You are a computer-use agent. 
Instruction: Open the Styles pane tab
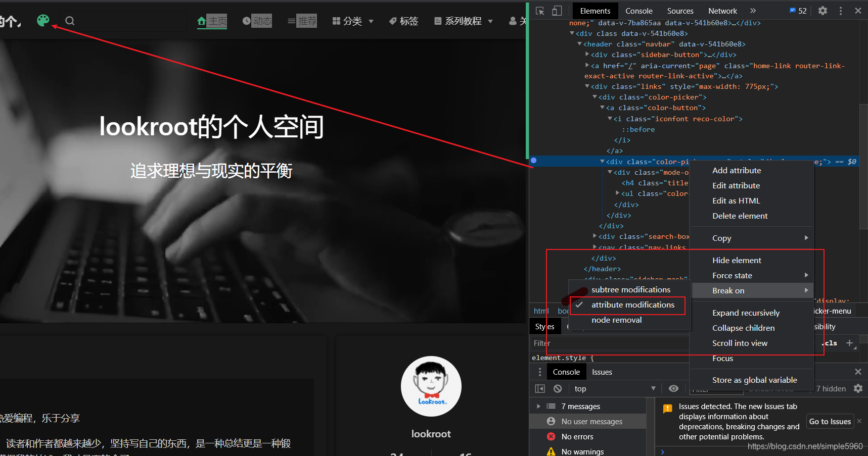[x=544, y=327]
